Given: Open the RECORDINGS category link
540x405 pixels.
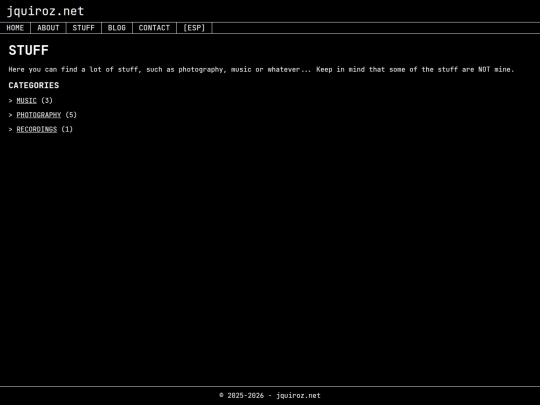Looking at the screenshot, I should tap(37, 129).
